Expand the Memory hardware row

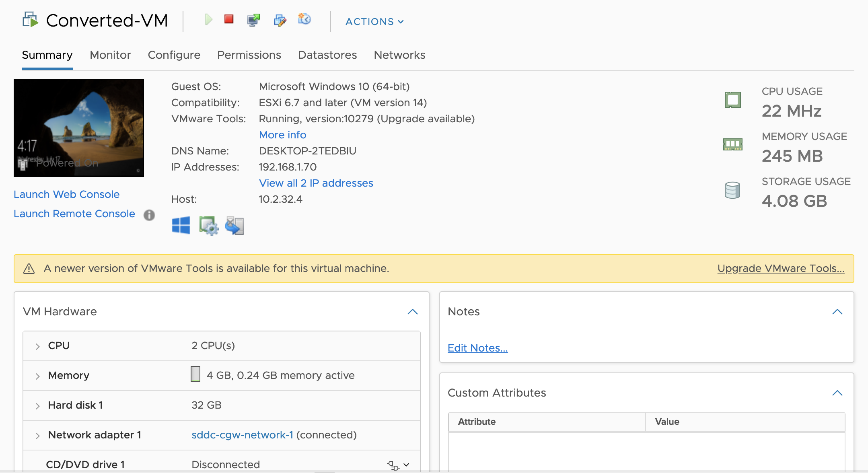coord(37,376)
